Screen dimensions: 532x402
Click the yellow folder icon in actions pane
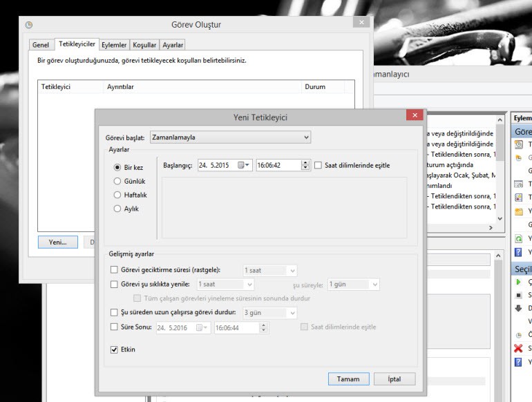[519, 211]
